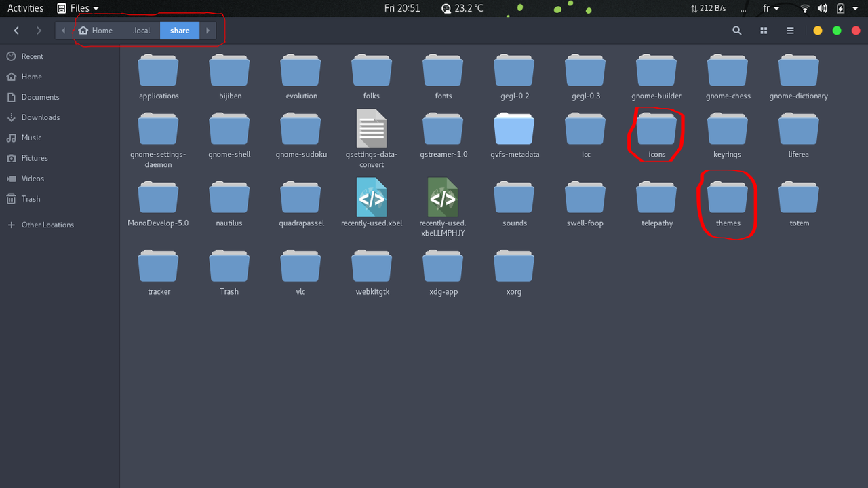The height and width of the screenshot is (488, 868).
Task: Open the search icon in the header bar
Action: (x=737, y=31)
